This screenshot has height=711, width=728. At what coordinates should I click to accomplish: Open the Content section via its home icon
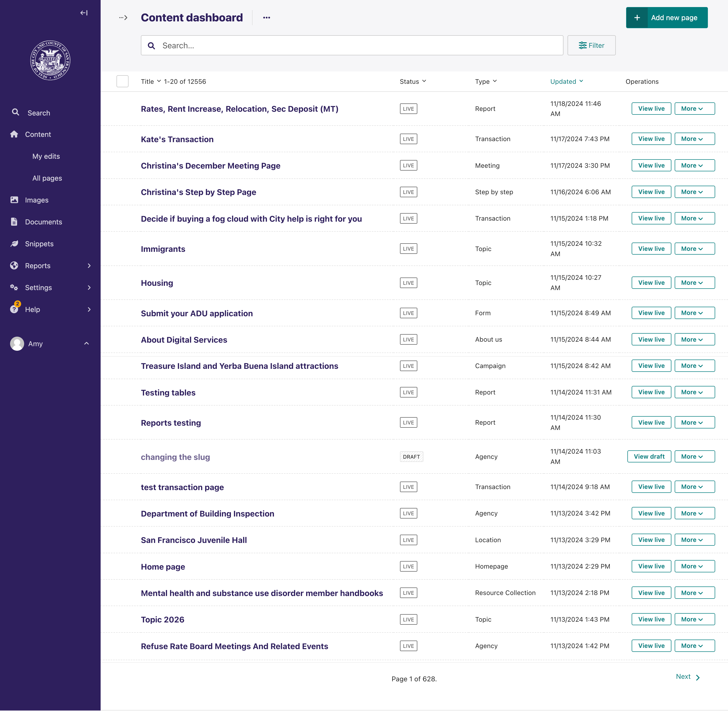point(14,134)
